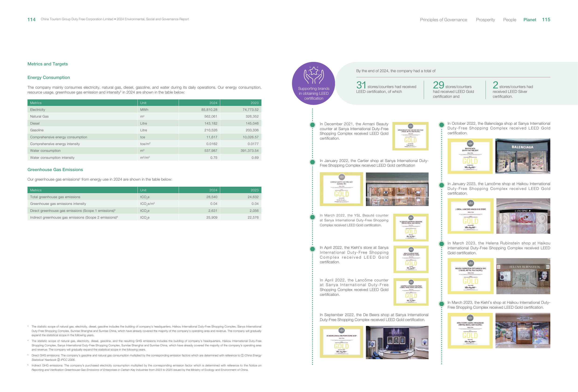Click the number 31 stores/counters statistic
The width and height of the screenshot is (578, 392).
tap(361, 85)
